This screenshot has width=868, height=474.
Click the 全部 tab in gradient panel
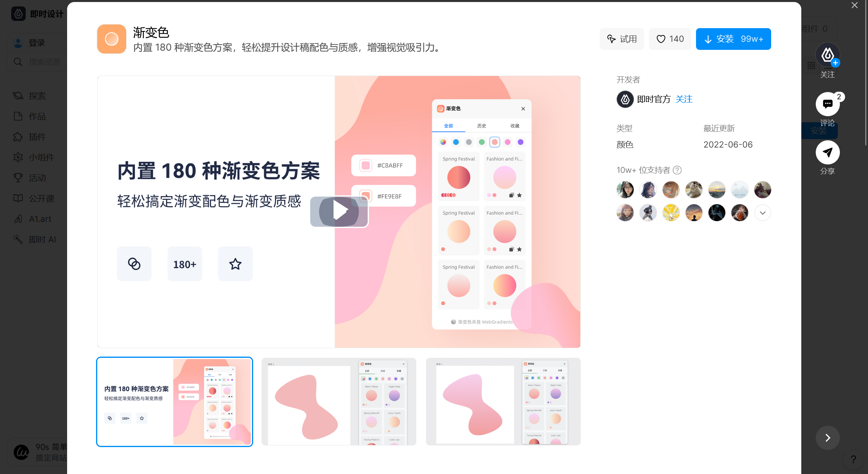click(448, 125)
